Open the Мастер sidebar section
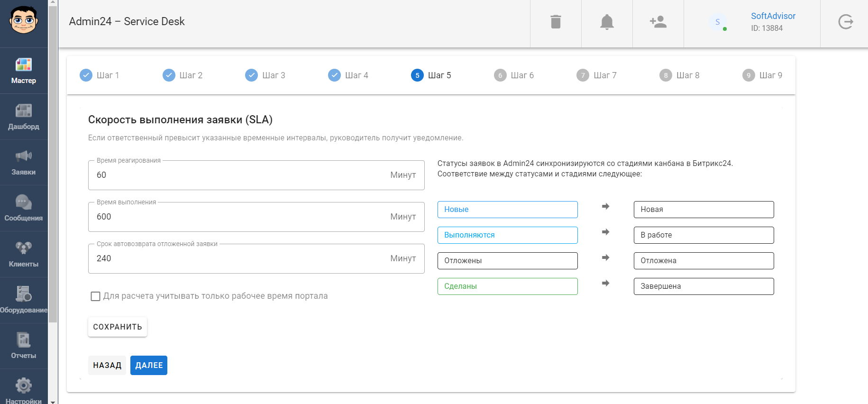This screenshot has height=404, width=868. (x=24, y=71)
